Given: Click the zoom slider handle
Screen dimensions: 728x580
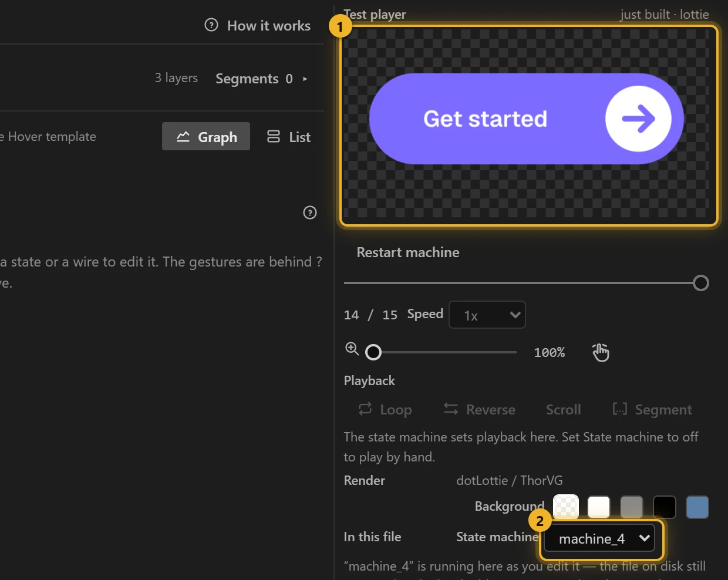Looking at the screenshot, I should coord(373,352).
